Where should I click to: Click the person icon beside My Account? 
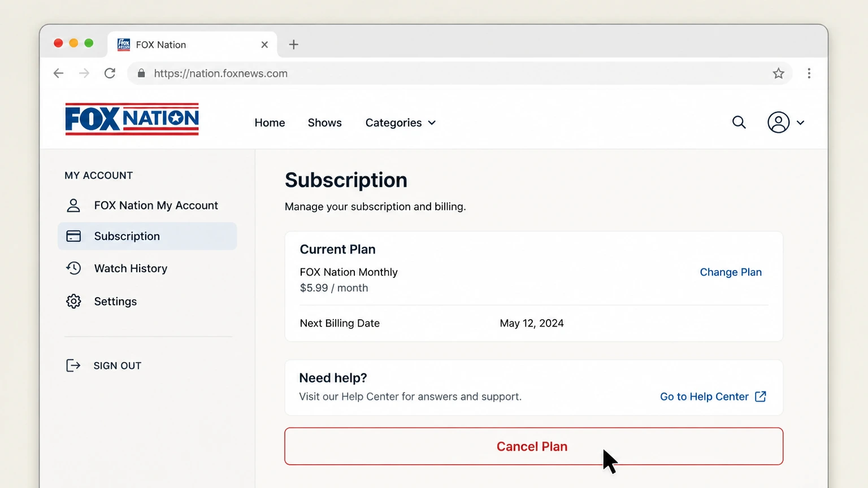click(73, 206)
